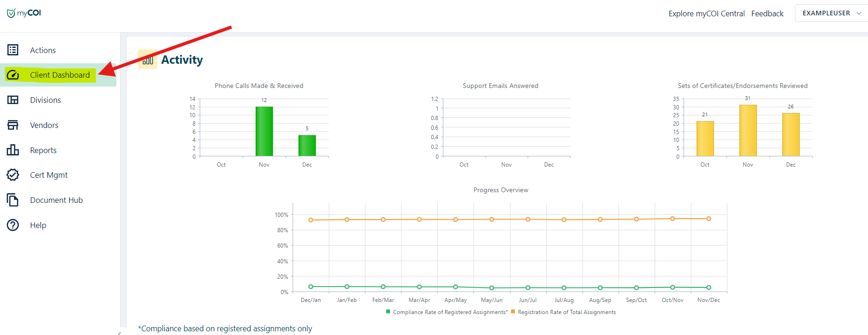
Task: Click the Feedback link in header
Action: click(x=767, y=13)
